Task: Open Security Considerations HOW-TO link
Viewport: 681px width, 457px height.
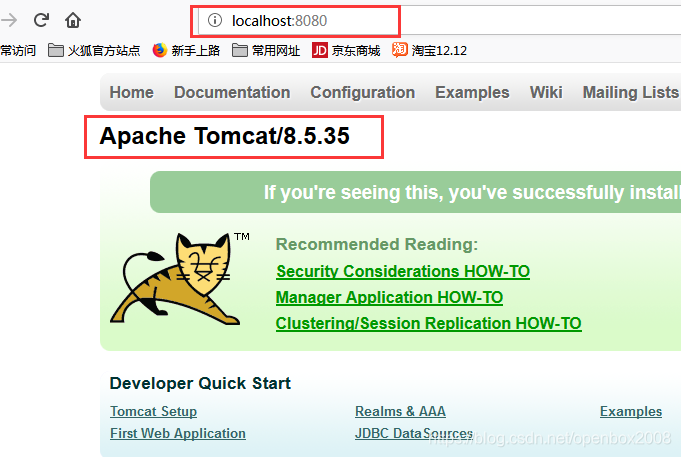Action: point(403,272)
